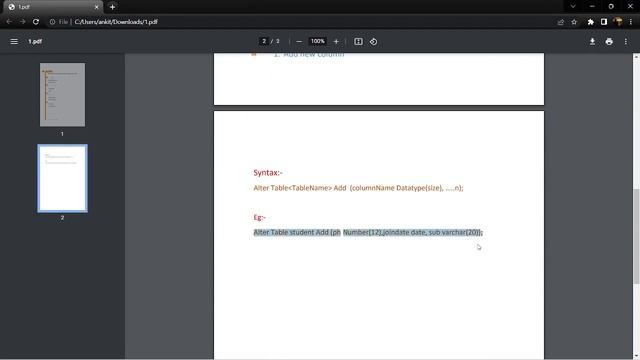Screen dimensions: 640x360
Task: Click the '1.pdf' document title in toolbar
Action: click(35, 41)
